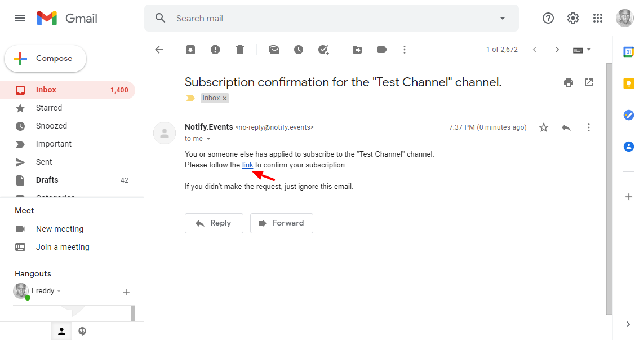Select Hangouts contacts tab icon
The width and height of the screenshot is (644, 340).
coord(61,332)
